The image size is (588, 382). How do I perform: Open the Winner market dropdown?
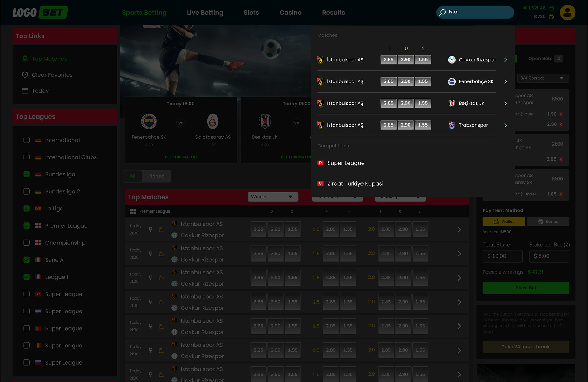pyautogui.click(x=273, y=197)
